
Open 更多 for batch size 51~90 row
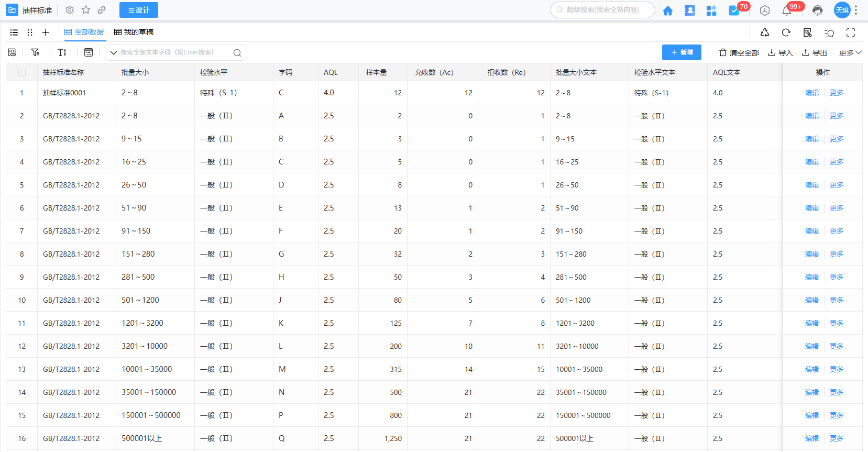(837, 208)
